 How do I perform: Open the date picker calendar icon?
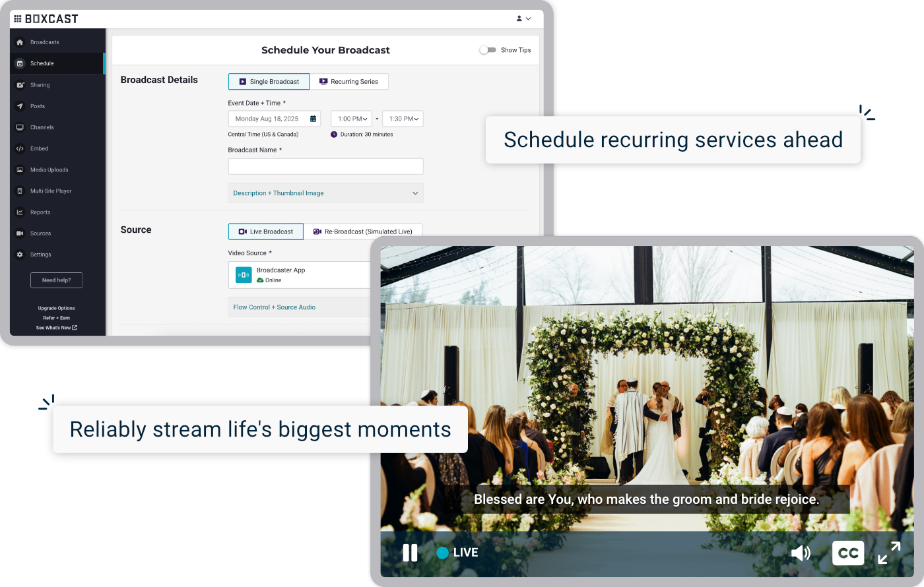tap(313, 119)
